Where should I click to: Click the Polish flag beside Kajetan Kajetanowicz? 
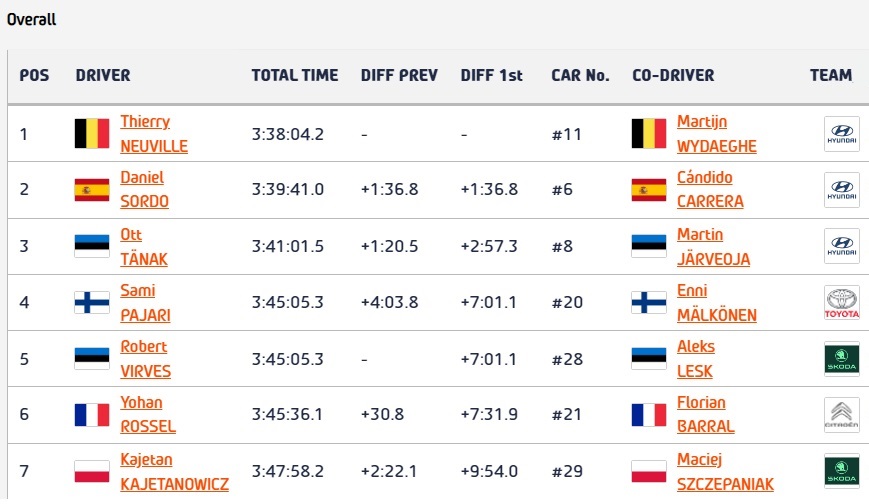point(92,471)
